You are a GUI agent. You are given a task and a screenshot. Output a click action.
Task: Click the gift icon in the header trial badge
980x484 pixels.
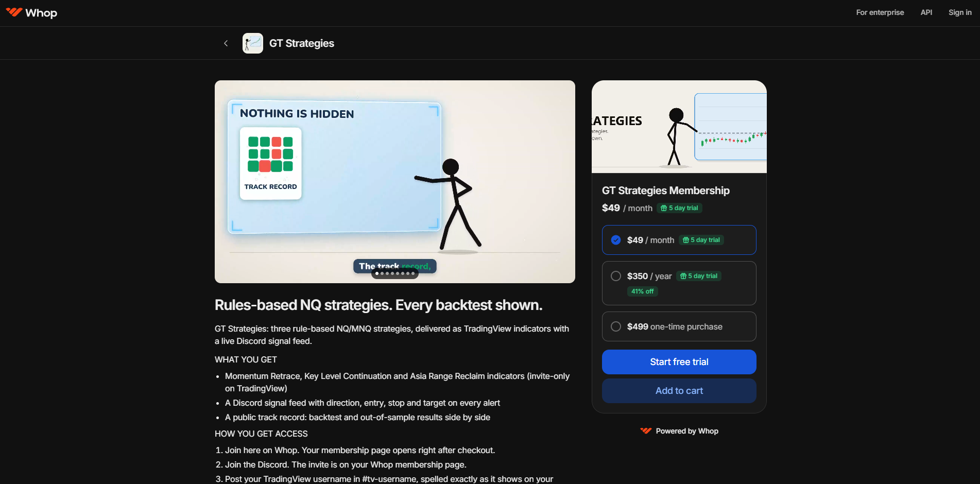coord(664,208)
